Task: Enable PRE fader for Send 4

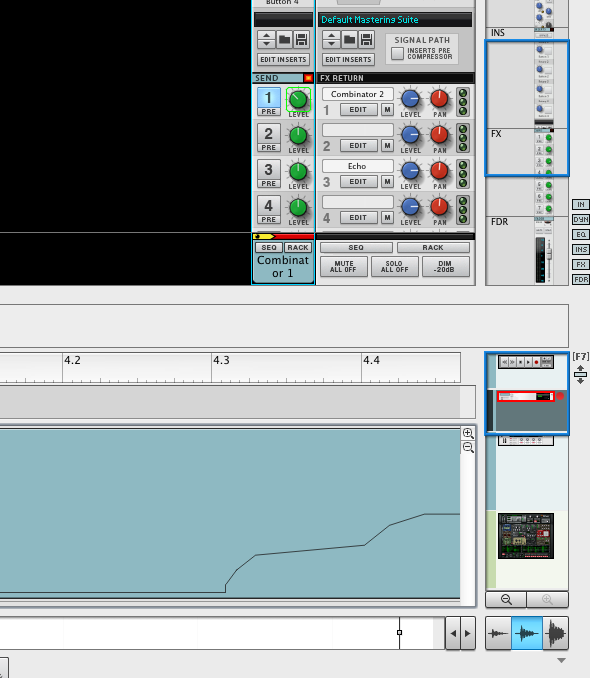Action: (x=268, y=219)
